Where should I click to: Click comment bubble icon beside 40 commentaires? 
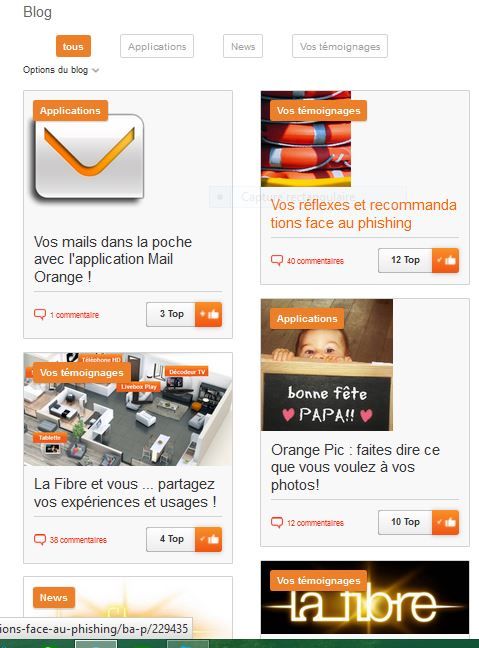pyautogui.click(x=277, y=261)
